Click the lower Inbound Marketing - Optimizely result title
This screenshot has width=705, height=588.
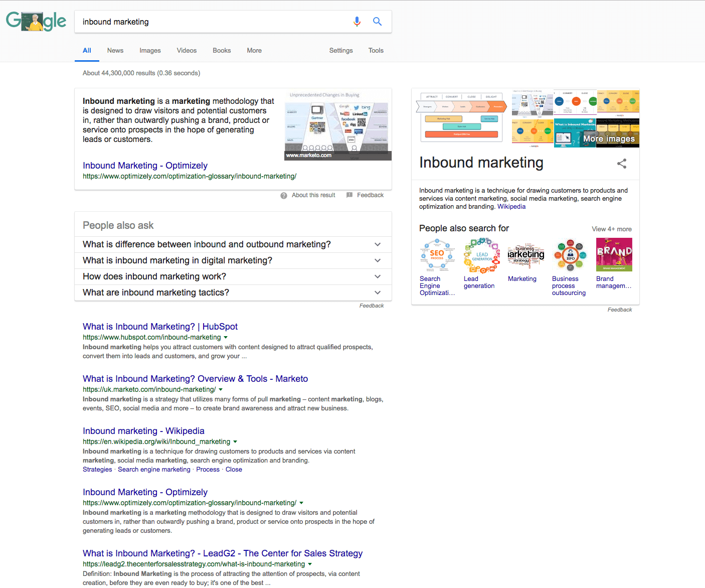coord(145,492)
